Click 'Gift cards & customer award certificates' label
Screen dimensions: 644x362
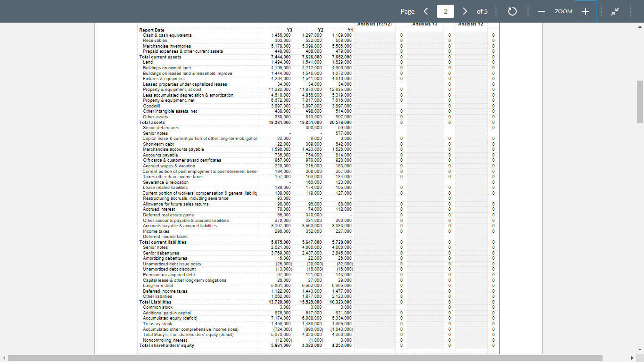tap(182, 160)
